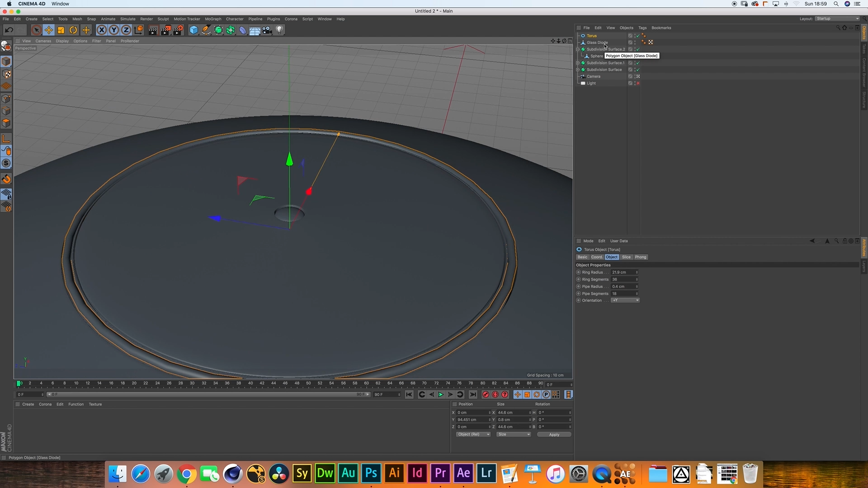Disable the Torus green checkmark
Image resolution: width=868 pixels, height=488 pixels.
[x=638, y=36]
